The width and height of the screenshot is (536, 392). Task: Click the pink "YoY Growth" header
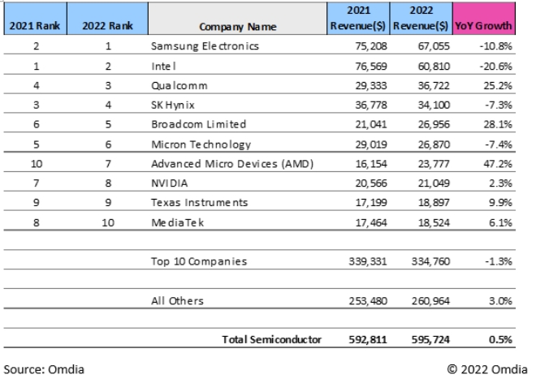484,19
